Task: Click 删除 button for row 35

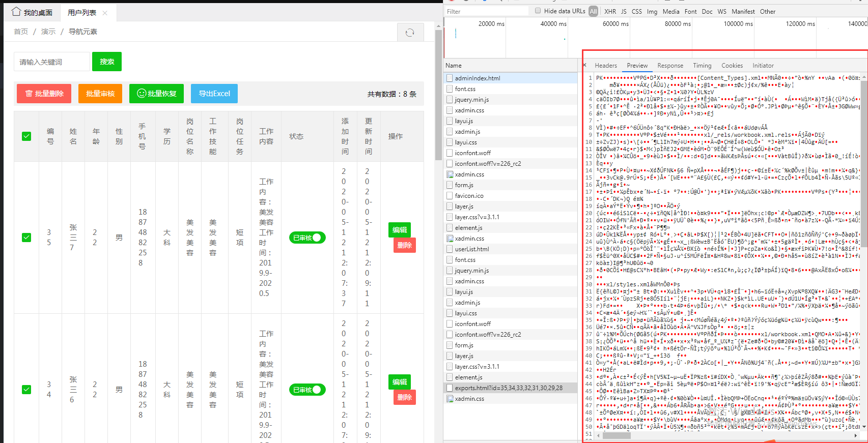Action: point(405,245)
